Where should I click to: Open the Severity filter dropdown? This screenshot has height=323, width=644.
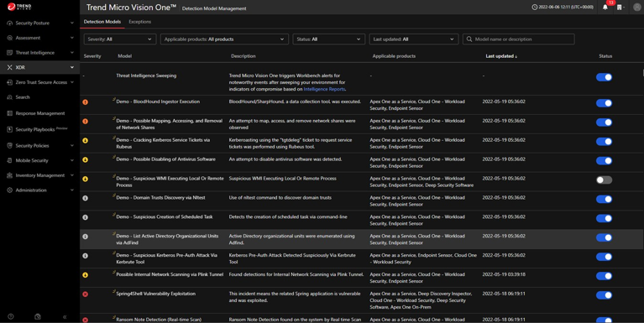coord(120,39)
